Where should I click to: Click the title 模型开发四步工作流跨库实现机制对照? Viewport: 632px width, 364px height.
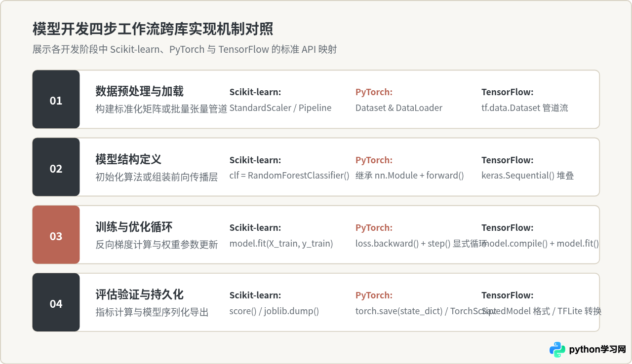tap(153, 29)
